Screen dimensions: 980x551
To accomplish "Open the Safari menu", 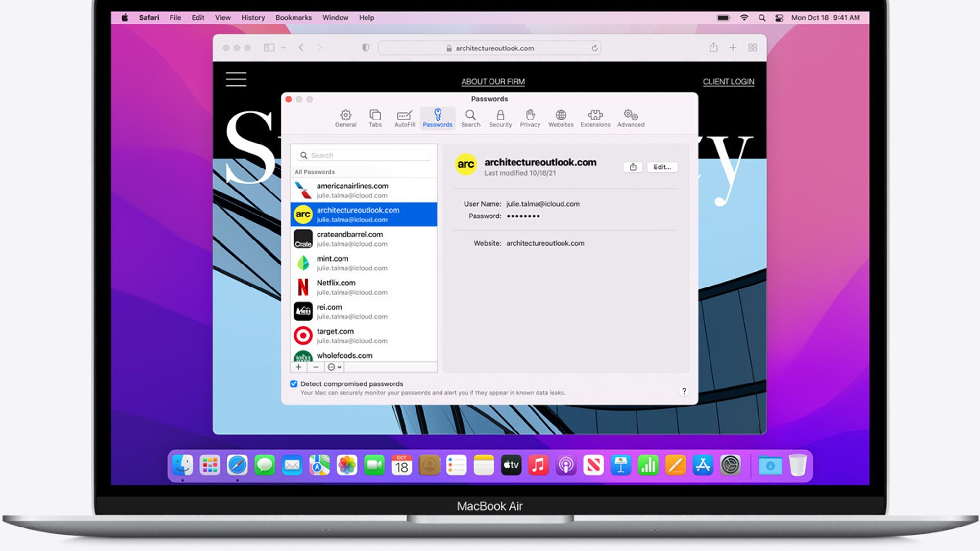I will pyautogui.click(x=149, y=17).
